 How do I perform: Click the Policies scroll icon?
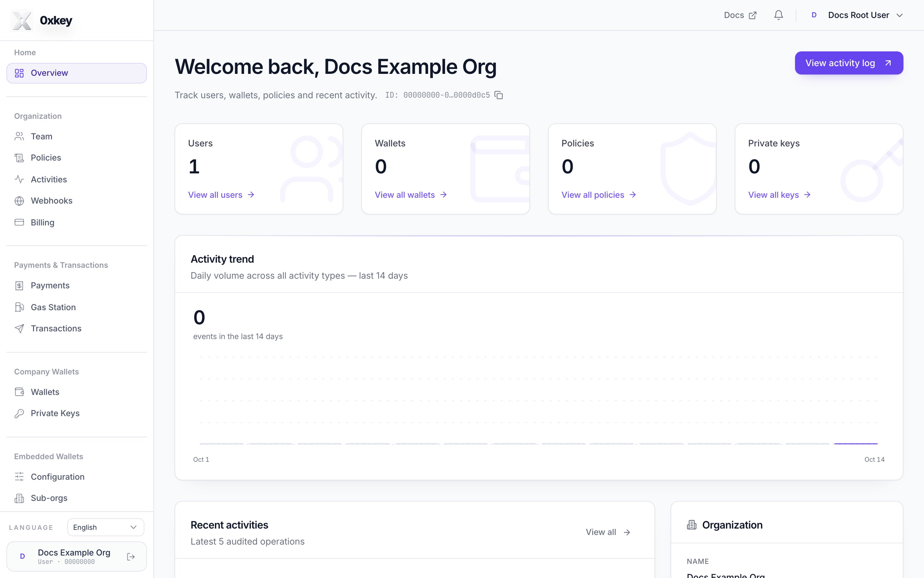click(19, 158)
